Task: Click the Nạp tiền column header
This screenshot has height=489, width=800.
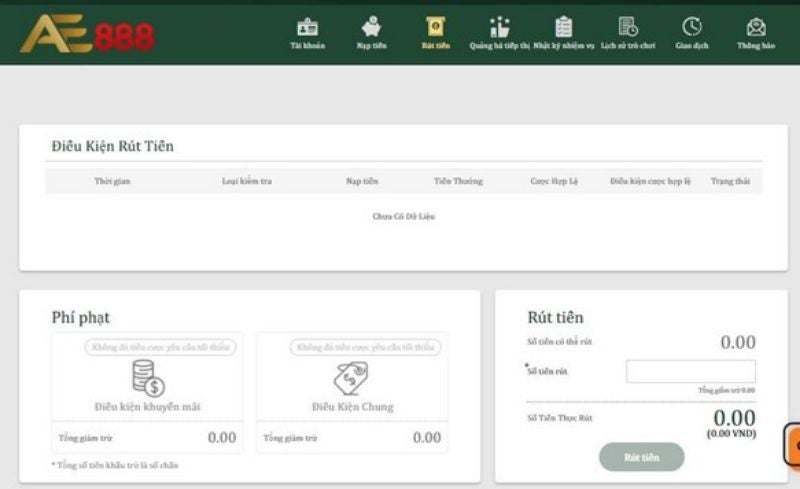Action: click(x=362, y=181)
